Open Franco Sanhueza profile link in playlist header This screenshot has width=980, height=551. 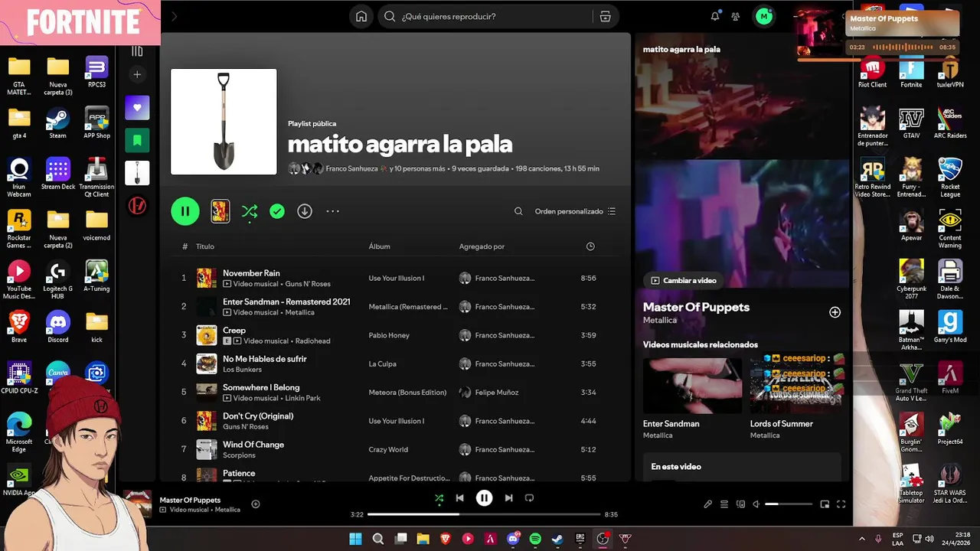[x=351, y=168]
